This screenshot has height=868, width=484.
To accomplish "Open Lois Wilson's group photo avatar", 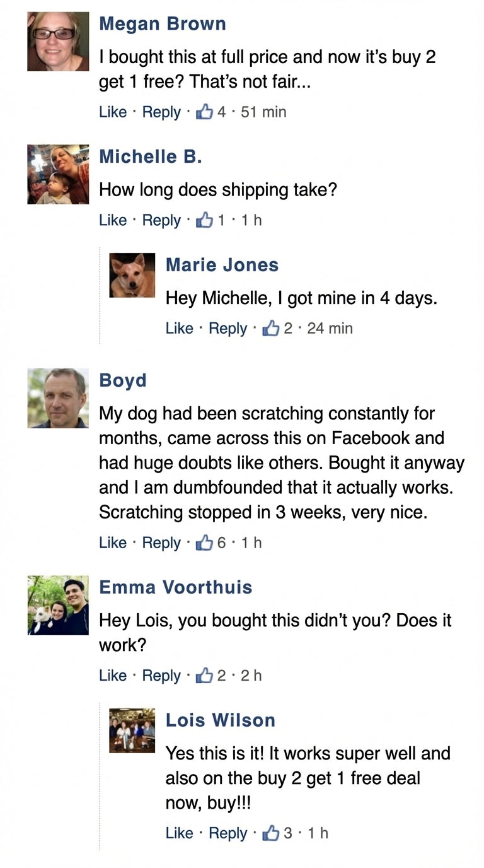I will 132,730.
